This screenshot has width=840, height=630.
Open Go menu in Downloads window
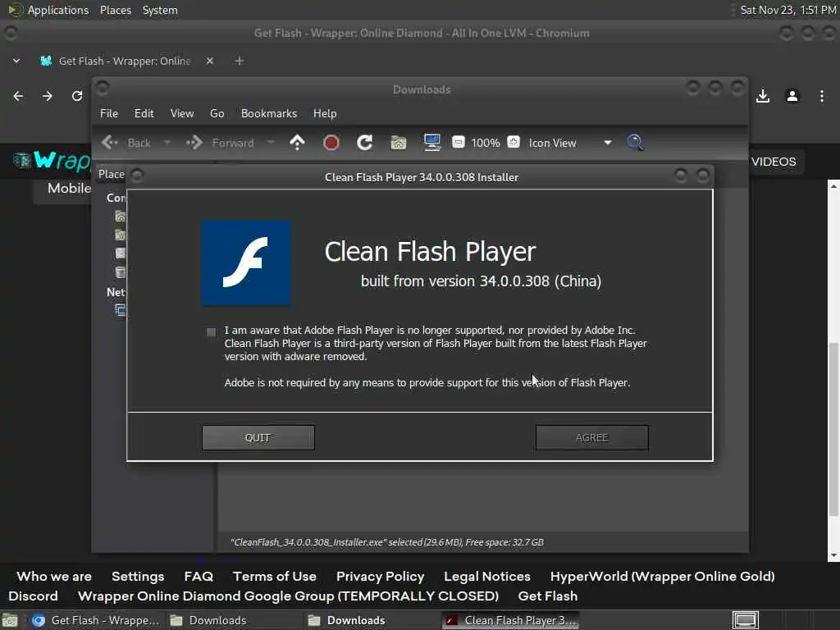click(x=217, y=113)
